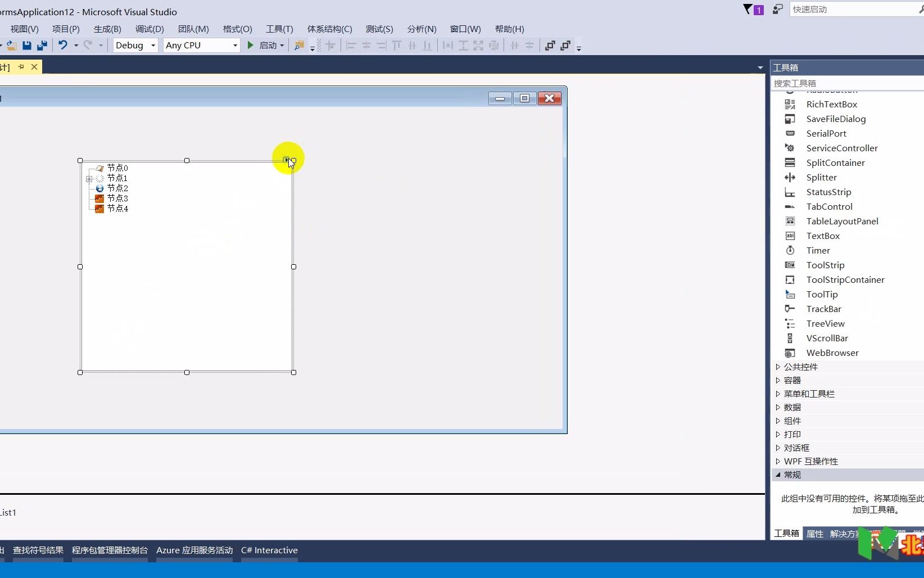Close the designer document tab
924x578 pixels.
[x=34, y=67]
